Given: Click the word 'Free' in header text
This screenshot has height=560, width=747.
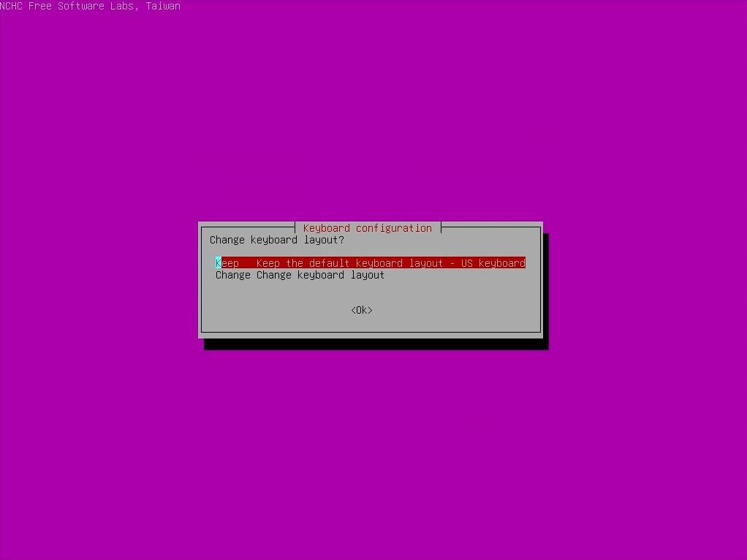Looking at the screenshot, I should [x=40, y=6].
